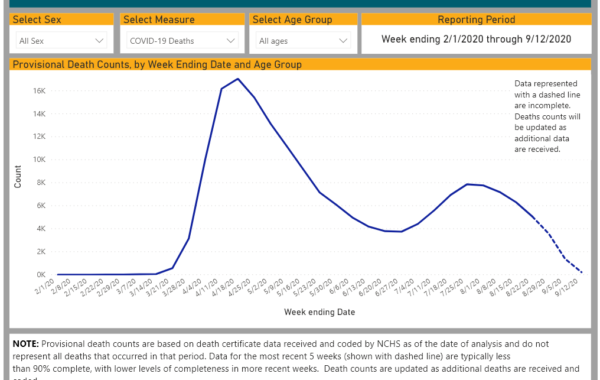
Task: Click the NOTE paragraph below the chart
Action: coord(296,360)
